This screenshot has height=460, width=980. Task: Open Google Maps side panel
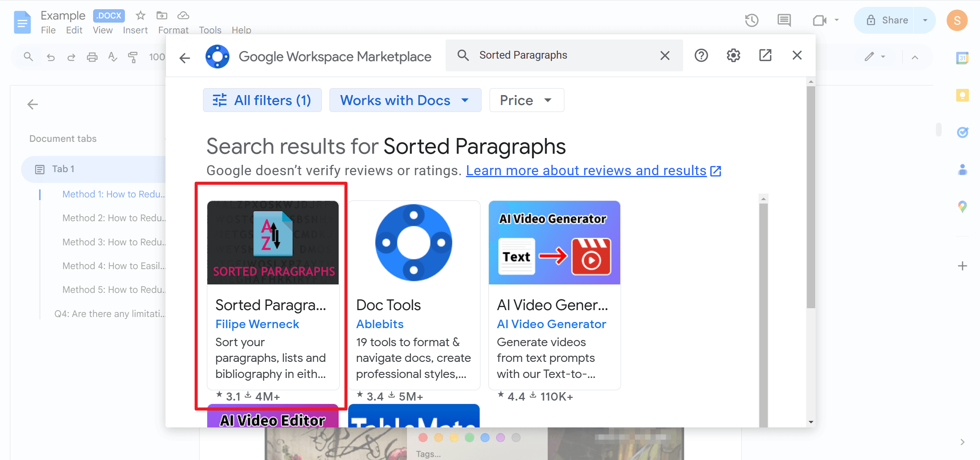pos(962,207)
